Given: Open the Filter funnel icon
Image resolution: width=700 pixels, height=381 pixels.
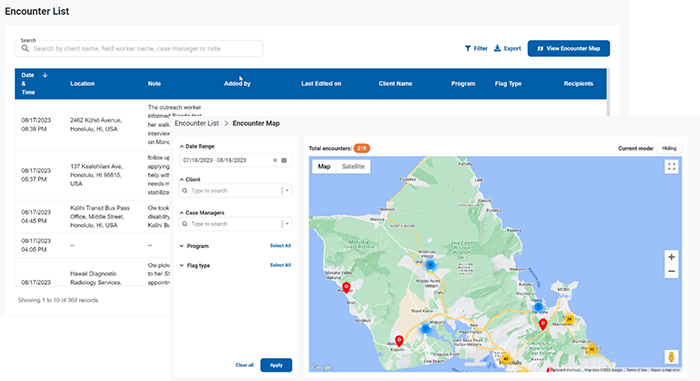Looking at the screenshot, I should [467, 48].
